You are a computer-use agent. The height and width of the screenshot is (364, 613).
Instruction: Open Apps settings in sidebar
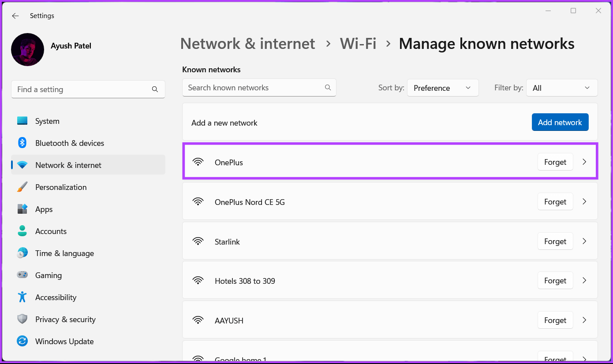[x=88, y=209]
